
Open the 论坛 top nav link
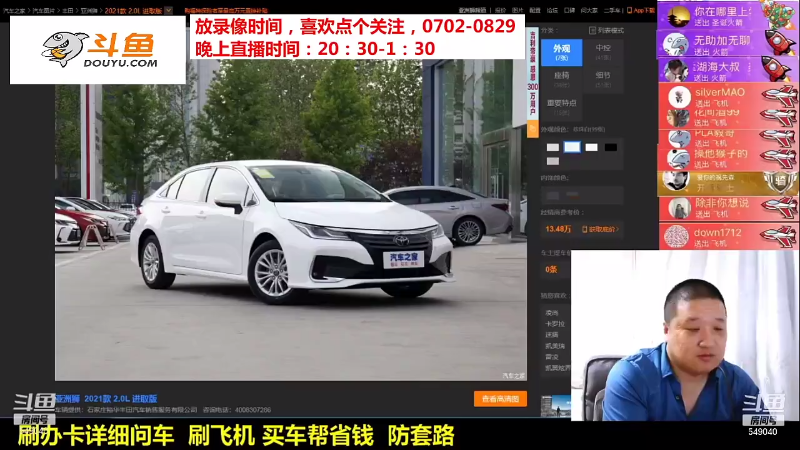point(552,10)
